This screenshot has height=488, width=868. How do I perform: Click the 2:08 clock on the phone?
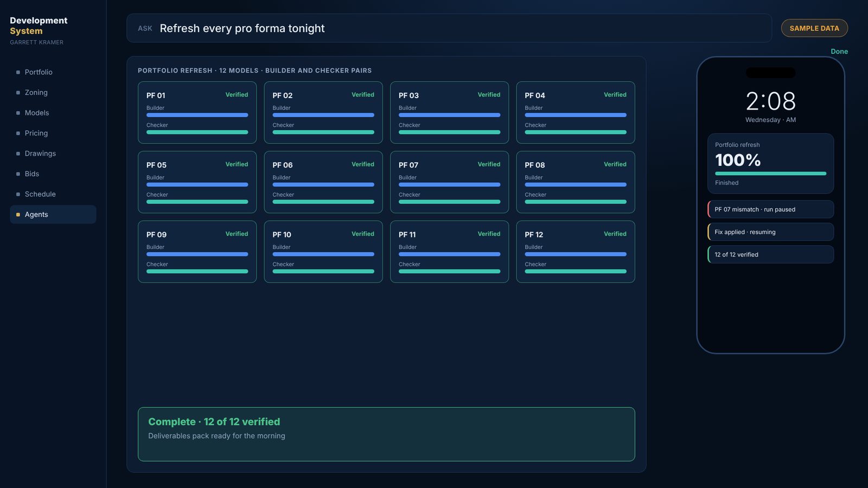point(770,101)
